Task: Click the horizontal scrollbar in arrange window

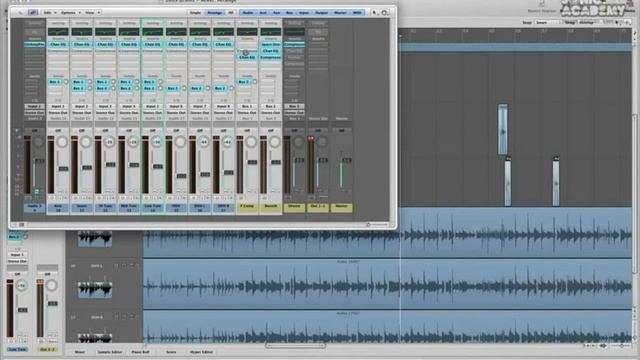Action: tap(295, 346)
